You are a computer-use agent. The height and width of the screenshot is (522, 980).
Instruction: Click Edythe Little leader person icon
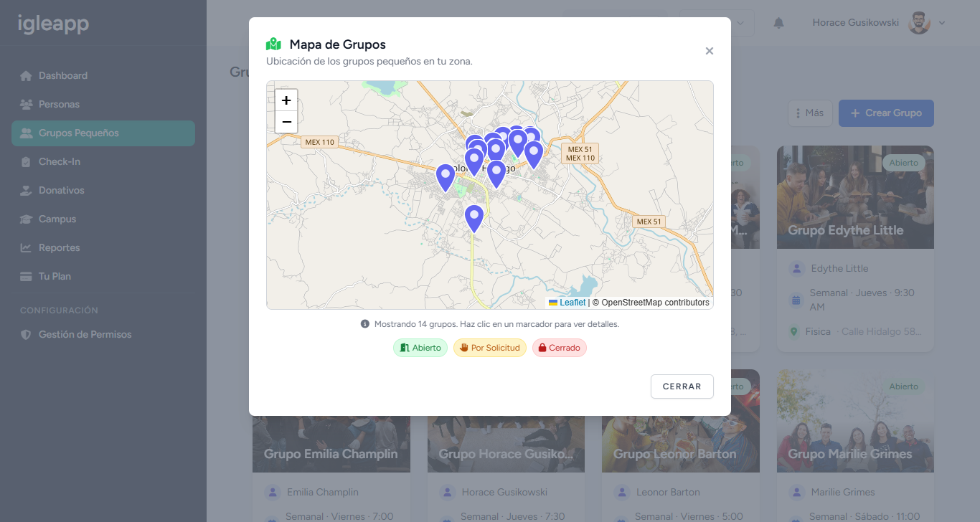pyautogui.click(x=796, y=269)
